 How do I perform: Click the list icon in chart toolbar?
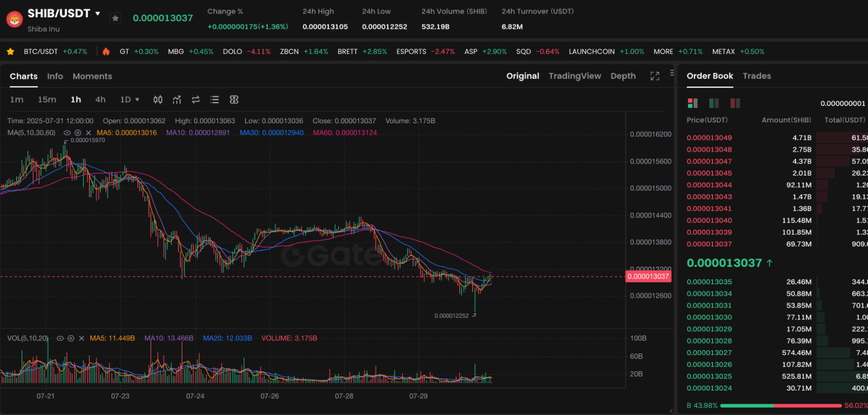point(215,100)
